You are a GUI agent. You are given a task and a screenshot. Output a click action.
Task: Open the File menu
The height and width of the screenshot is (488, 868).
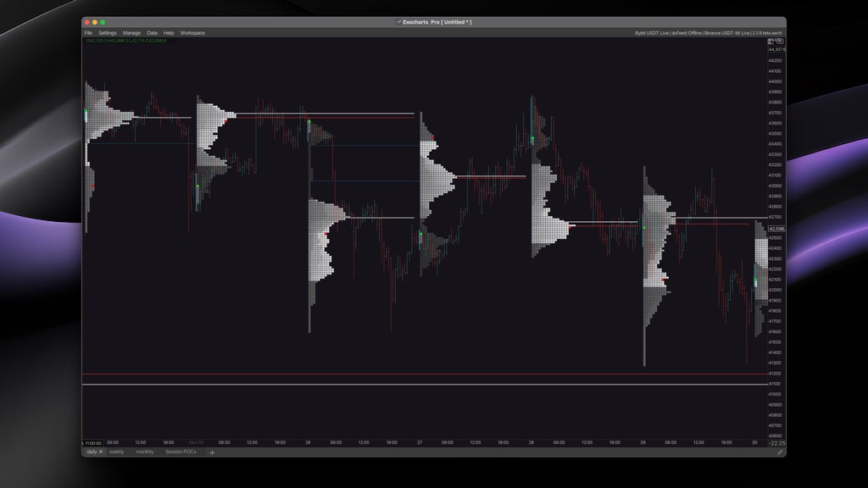pyautogui.click(x=87, y=32)
